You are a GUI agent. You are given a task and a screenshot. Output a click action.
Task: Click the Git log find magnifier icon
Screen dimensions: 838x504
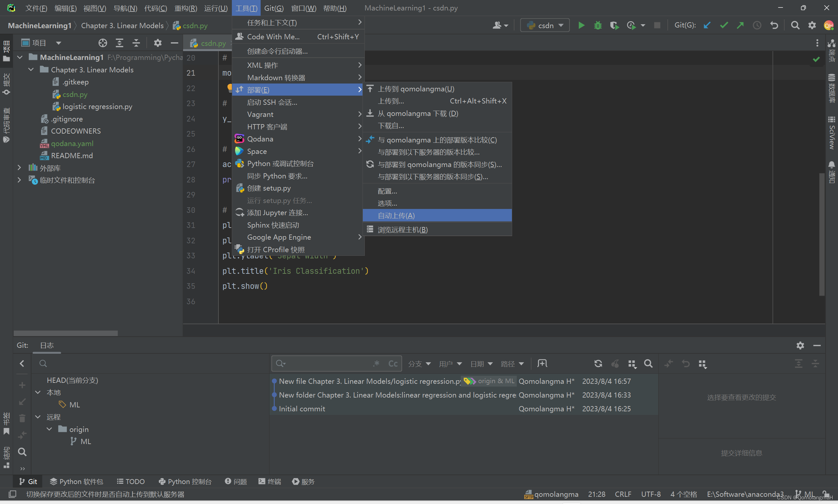648,364
